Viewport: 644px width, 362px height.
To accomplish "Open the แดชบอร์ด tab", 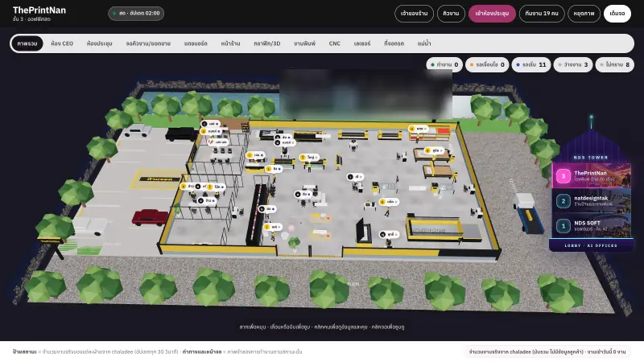I will point(196,43).
